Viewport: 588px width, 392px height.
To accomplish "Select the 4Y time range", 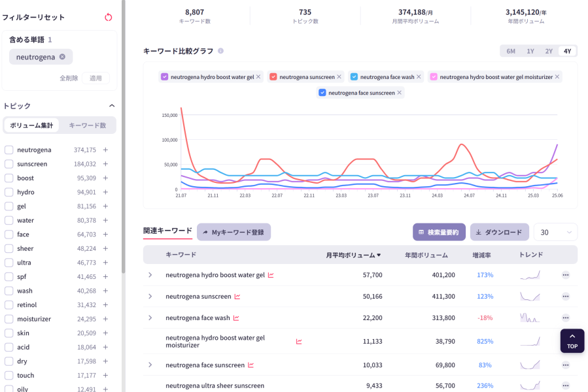I will point(567,51).
